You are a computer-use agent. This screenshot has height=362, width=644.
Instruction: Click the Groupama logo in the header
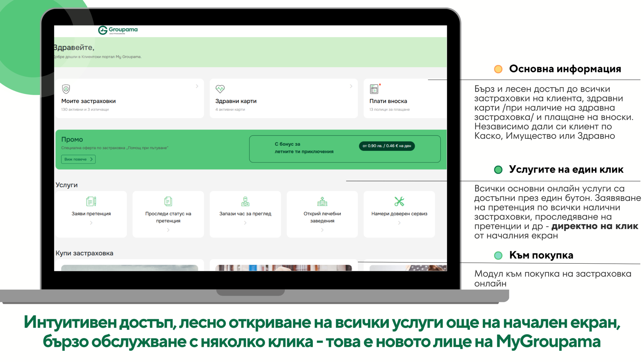coord(118,30)
